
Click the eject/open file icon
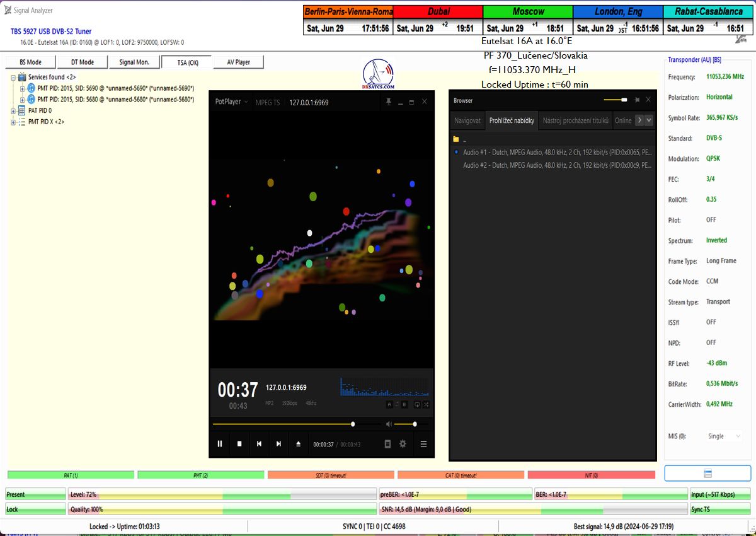point(299,444)
